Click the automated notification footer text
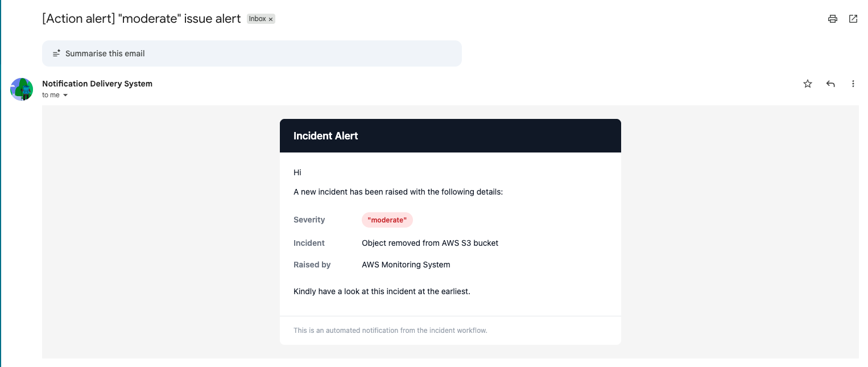This screenshot has width=868, height=367. [x=390, y=330]
